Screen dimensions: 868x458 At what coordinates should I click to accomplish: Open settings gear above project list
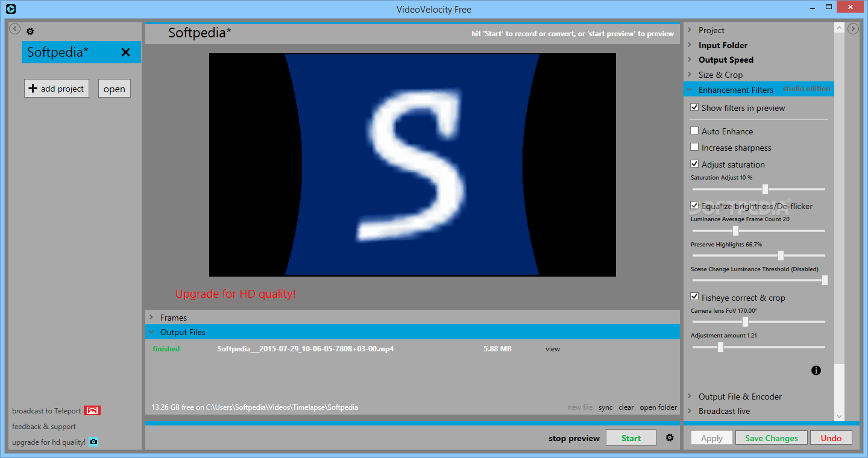click(x=30, y=31)
